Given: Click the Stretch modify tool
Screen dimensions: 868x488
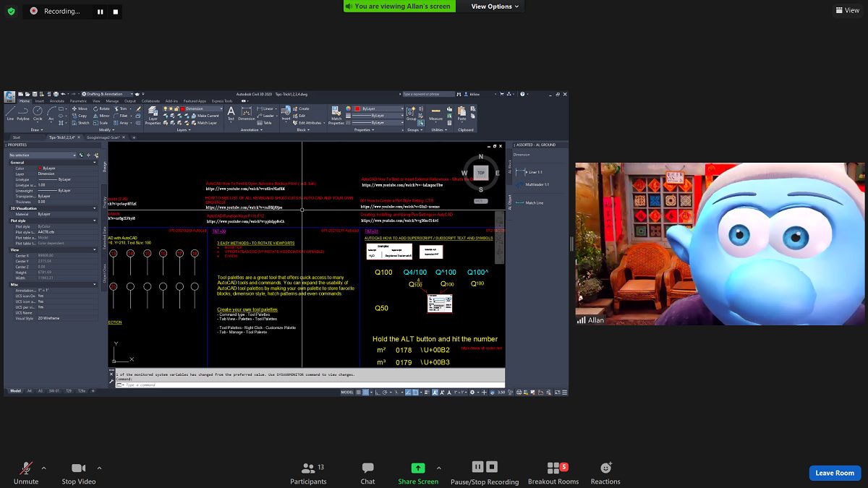Looking at the screenshot, I should tap(81, 123).
